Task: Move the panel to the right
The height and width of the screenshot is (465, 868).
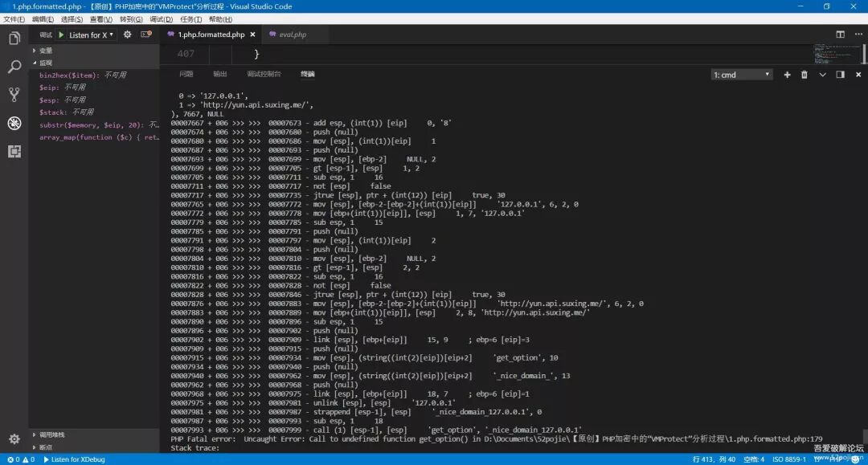Action: (x=841, y=75)
